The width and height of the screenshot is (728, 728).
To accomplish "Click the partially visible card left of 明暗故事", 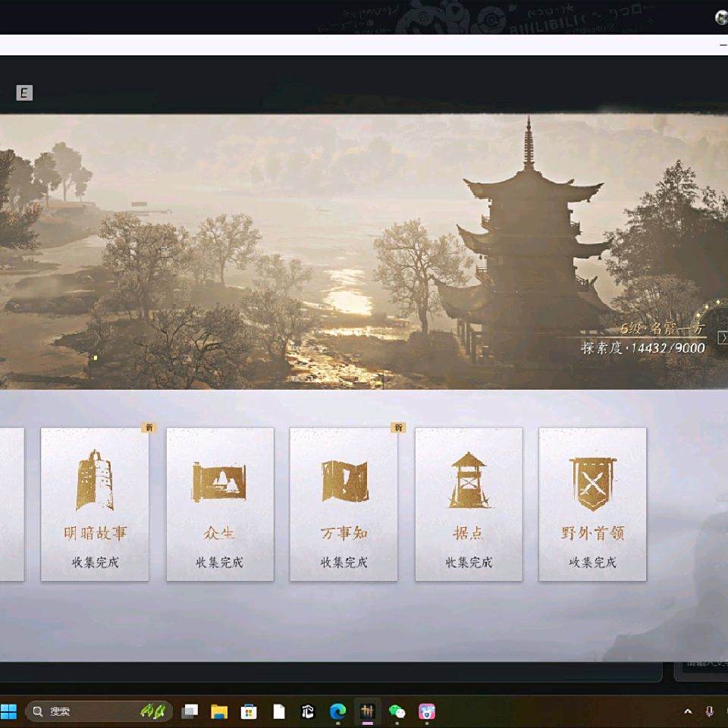I will (11, 504).
